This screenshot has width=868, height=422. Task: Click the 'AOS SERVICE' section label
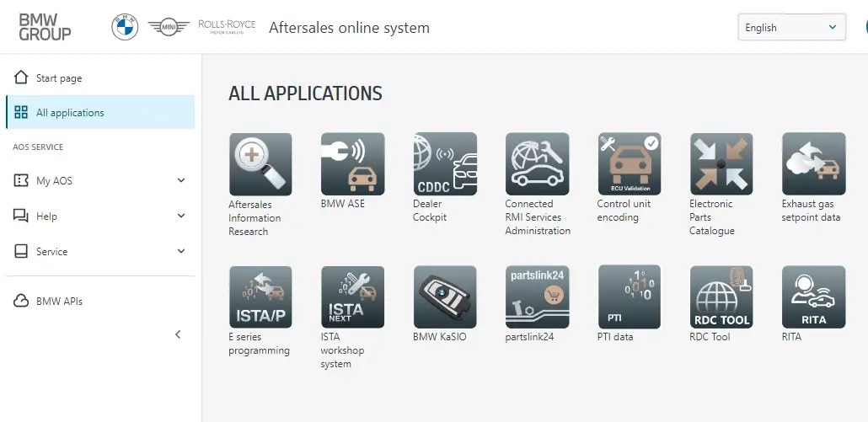38,147
